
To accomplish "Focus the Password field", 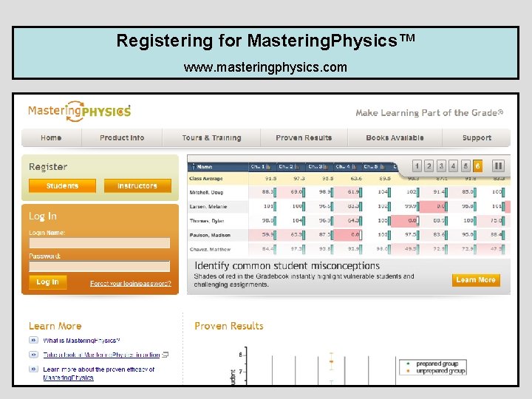I will point(100,266).
